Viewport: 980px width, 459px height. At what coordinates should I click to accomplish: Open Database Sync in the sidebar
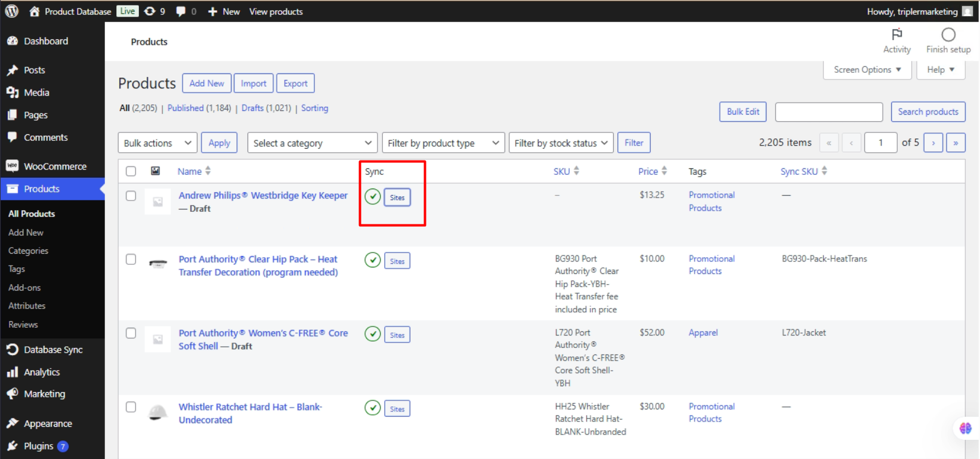point(52,350)
